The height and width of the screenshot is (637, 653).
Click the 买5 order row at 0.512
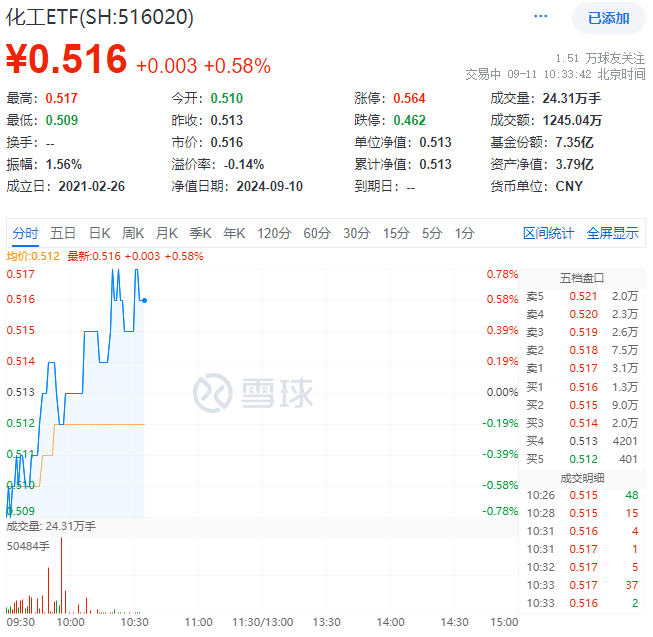[x=582, y=459]
